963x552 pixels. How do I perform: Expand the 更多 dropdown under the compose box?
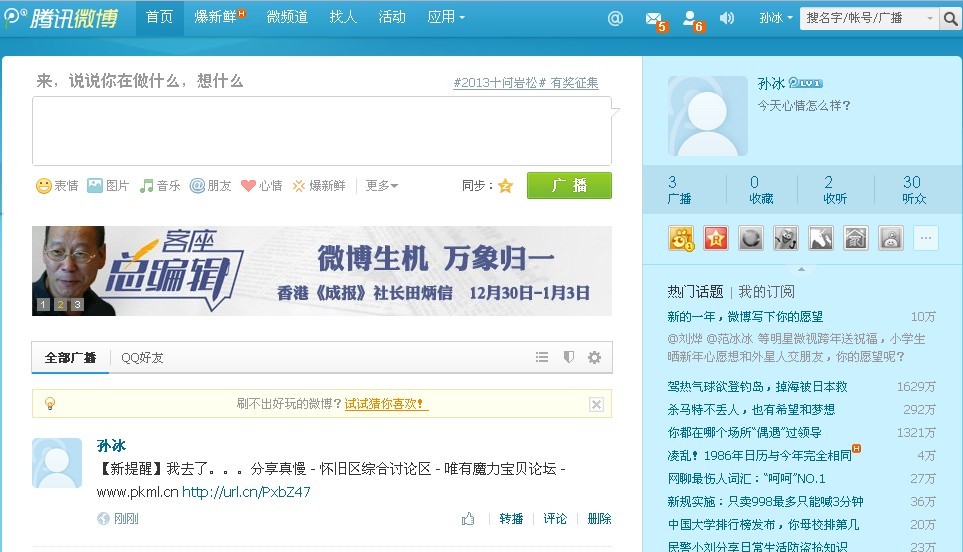point(381,186)
